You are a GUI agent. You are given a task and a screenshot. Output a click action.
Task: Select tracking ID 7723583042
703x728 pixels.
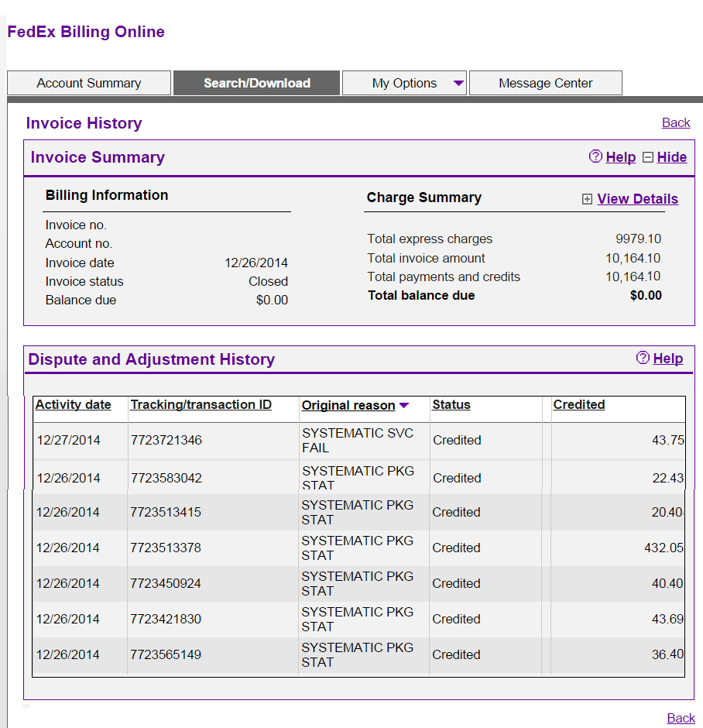coord(166,478)
